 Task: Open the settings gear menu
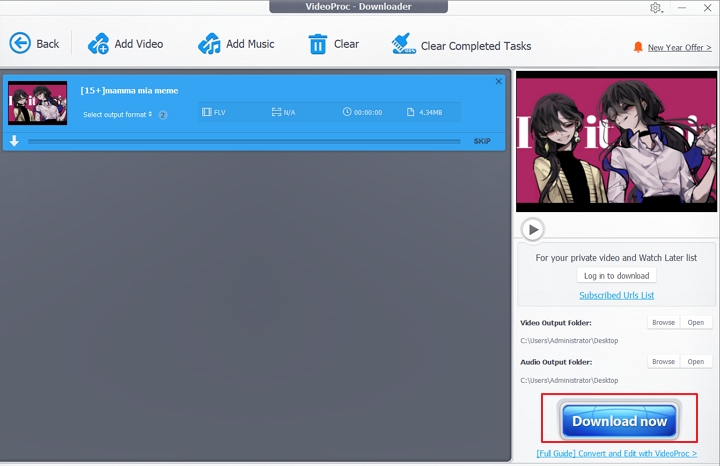coord(656,8)
